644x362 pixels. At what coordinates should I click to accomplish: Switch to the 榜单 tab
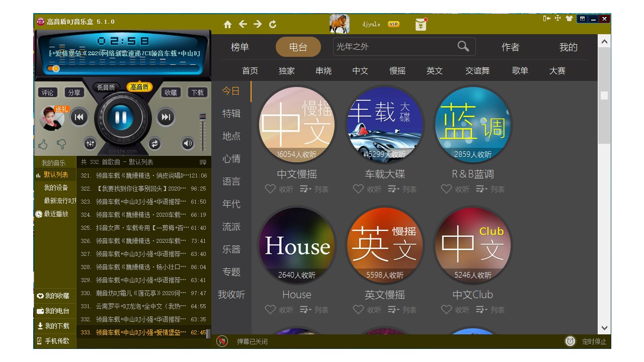[240, 47]
